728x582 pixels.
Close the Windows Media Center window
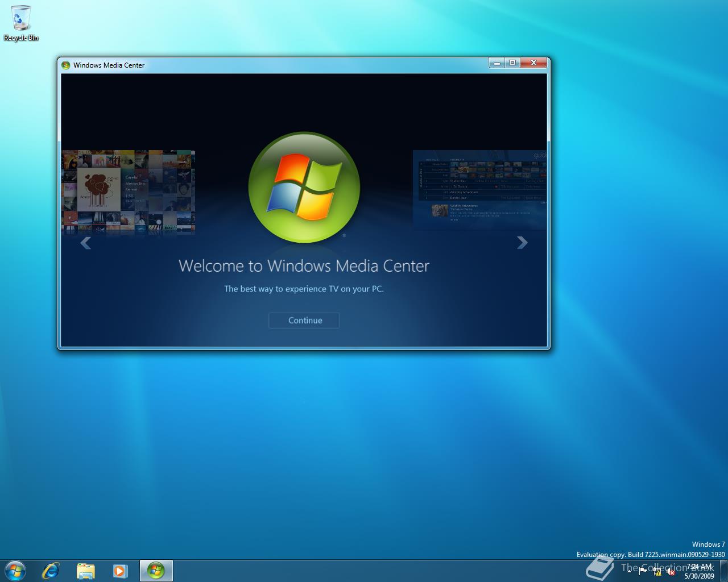coord(533,63)
